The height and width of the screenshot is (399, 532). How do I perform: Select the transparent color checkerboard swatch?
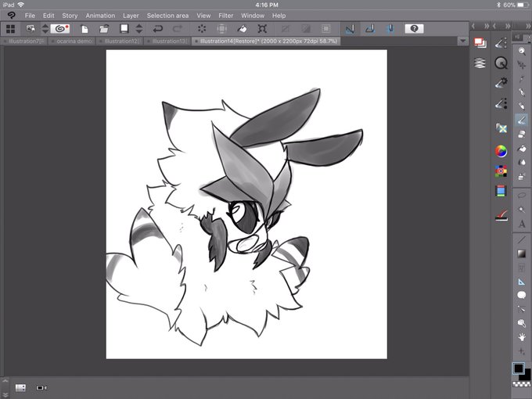(x=521, y=383)
